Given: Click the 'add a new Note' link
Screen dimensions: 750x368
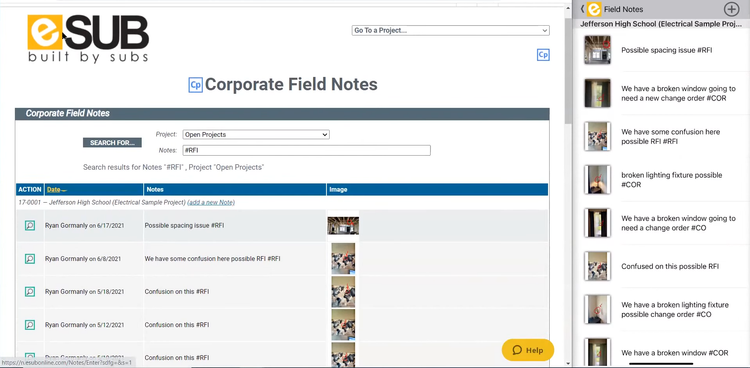Looking at the screenshot, I should [x=211, y=202].
